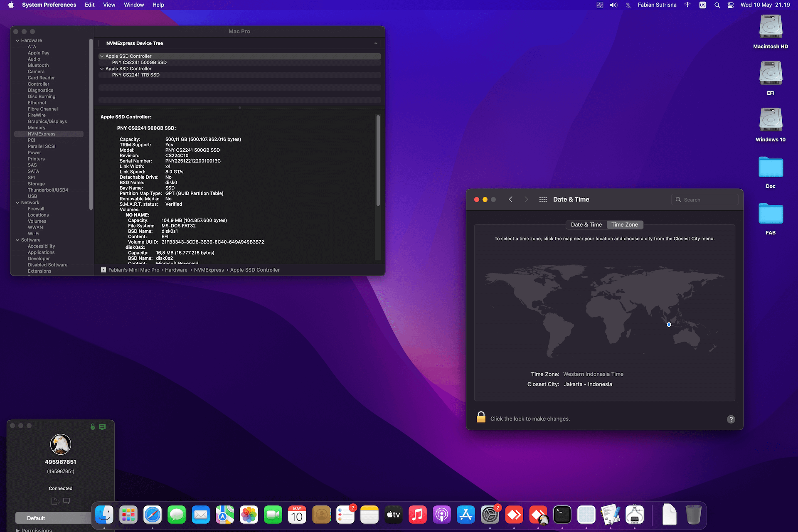Click the AnyDesk file transfer icon

click(x=55, y=501)
